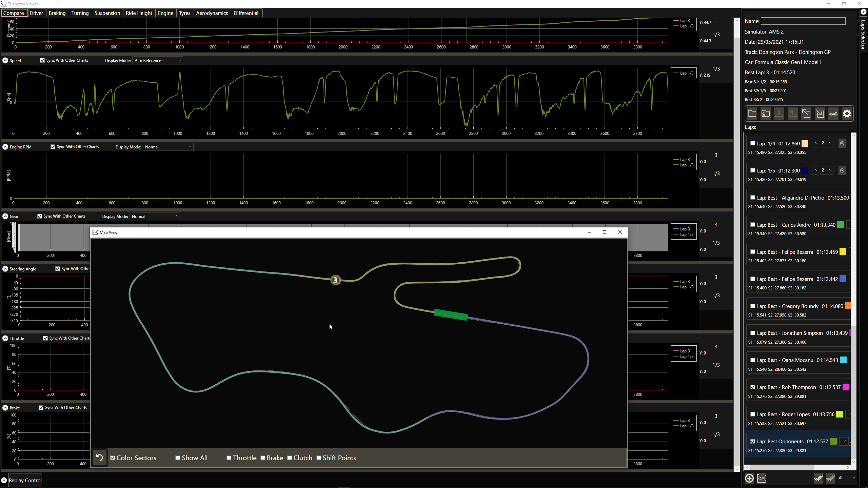
Task: Expand the Replay Control chevron icon
Action: pyautogui.click(x=4, y=480)
